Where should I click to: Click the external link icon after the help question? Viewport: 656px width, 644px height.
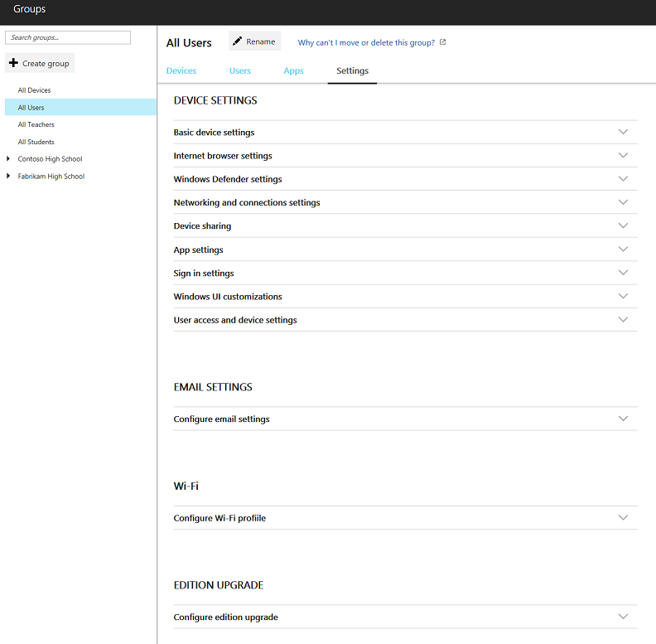[442, 42]
